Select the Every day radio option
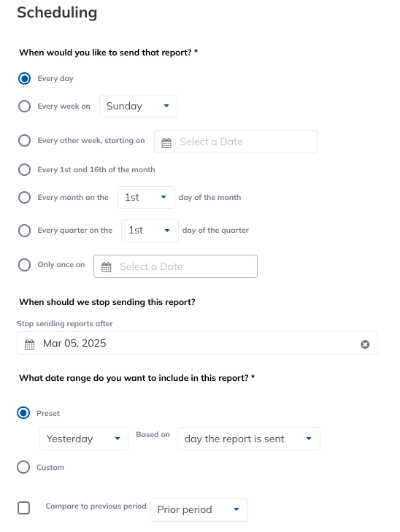 [x=24, y=78]
